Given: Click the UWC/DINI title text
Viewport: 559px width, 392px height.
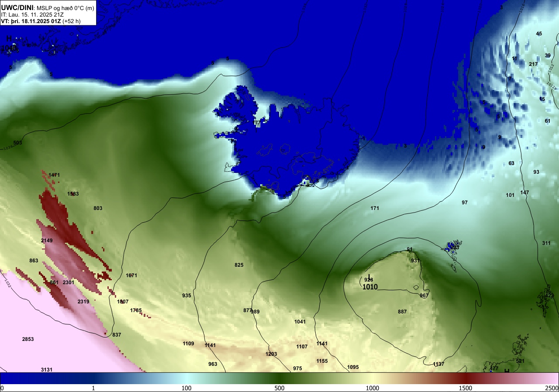Looking at the screenshot, I should [16, 8].
